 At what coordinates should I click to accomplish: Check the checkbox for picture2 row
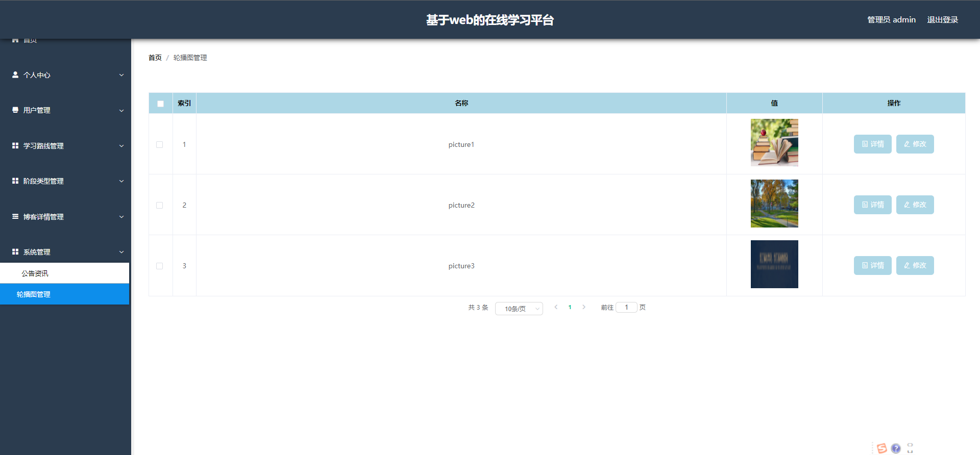160,206
